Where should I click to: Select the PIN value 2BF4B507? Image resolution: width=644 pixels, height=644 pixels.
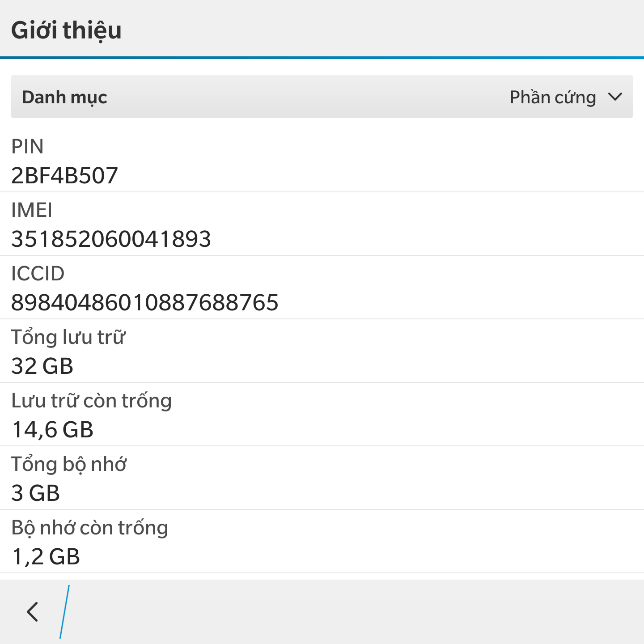(x=64, y=175)
